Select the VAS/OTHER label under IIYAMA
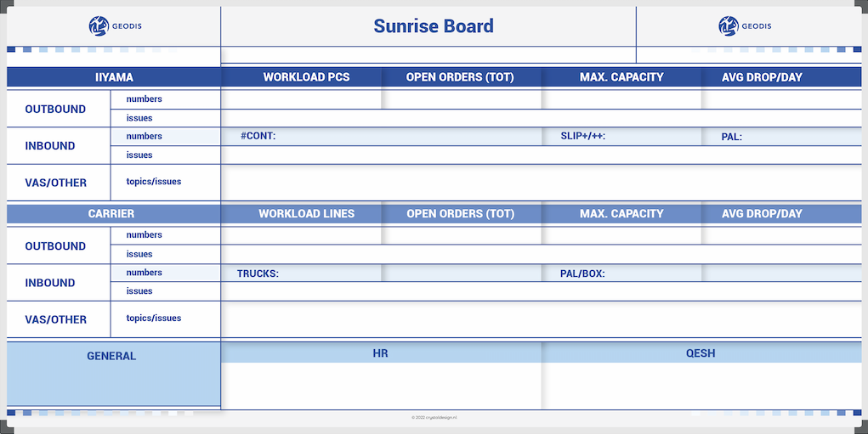 point(56,183)
